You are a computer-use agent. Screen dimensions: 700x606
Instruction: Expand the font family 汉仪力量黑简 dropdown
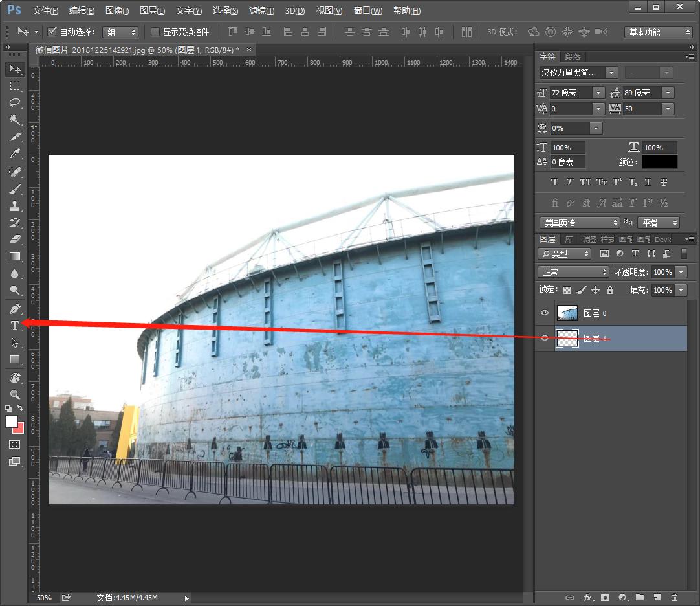(612, 73)
